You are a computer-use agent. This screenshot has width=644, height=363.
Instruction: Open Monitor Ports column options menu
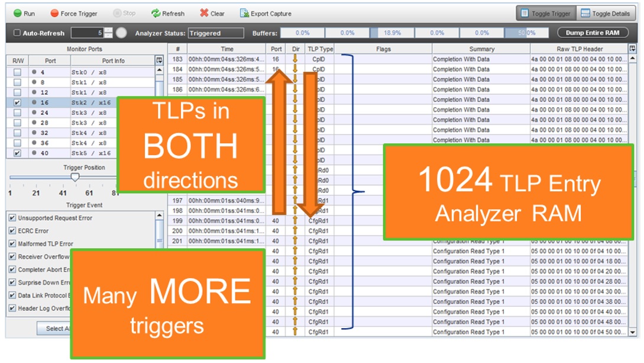[x=158, y=60]
